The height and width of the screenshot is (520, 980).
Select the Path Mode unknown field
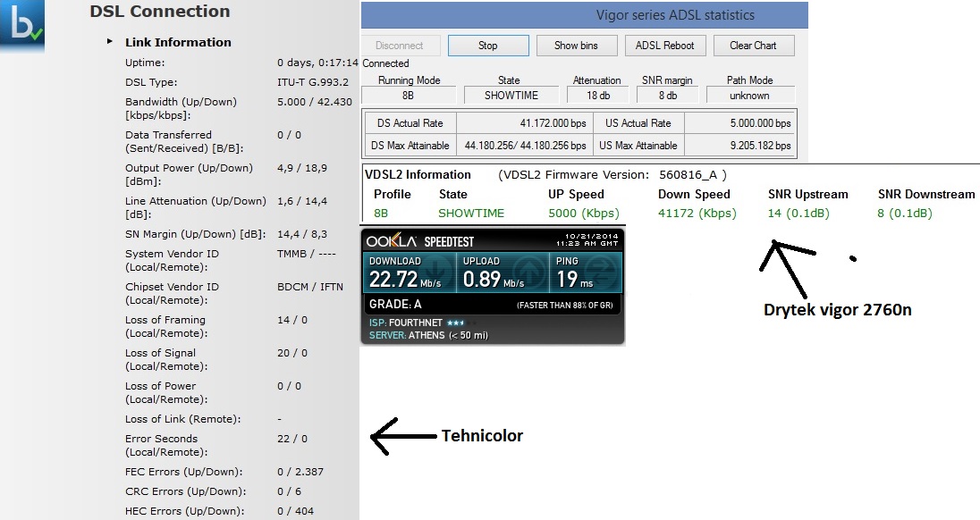[x=750, y=96]
